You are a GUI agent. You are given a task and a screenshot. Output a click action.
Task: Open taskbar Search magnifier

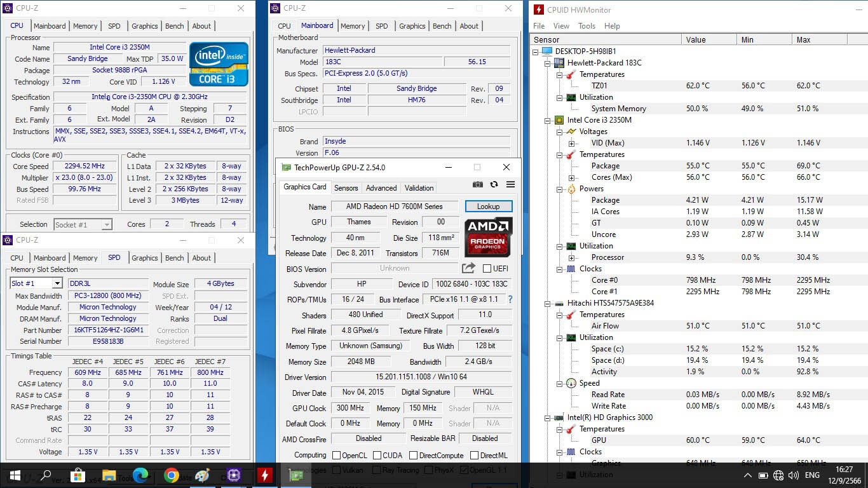(46, 475)
